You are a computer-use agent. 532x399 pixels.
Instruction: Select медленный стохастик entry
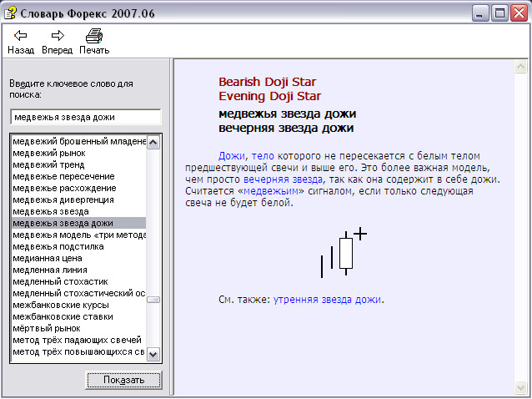pos(79,281)
